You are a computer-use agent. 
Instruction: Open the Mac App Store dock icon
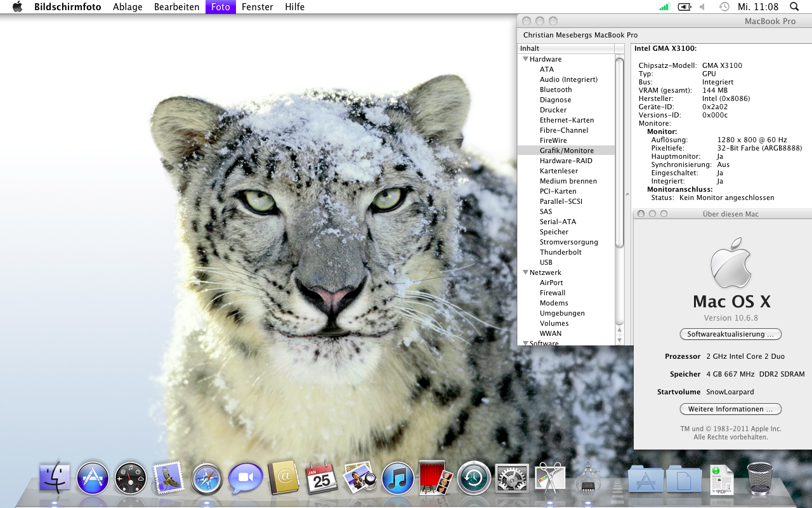tap(93, 478)
